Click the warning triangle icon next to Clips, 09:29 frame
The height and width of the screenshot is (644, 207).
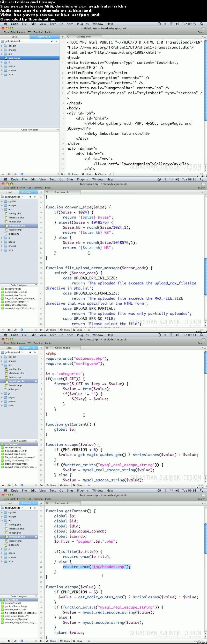(x=110, y=174)
